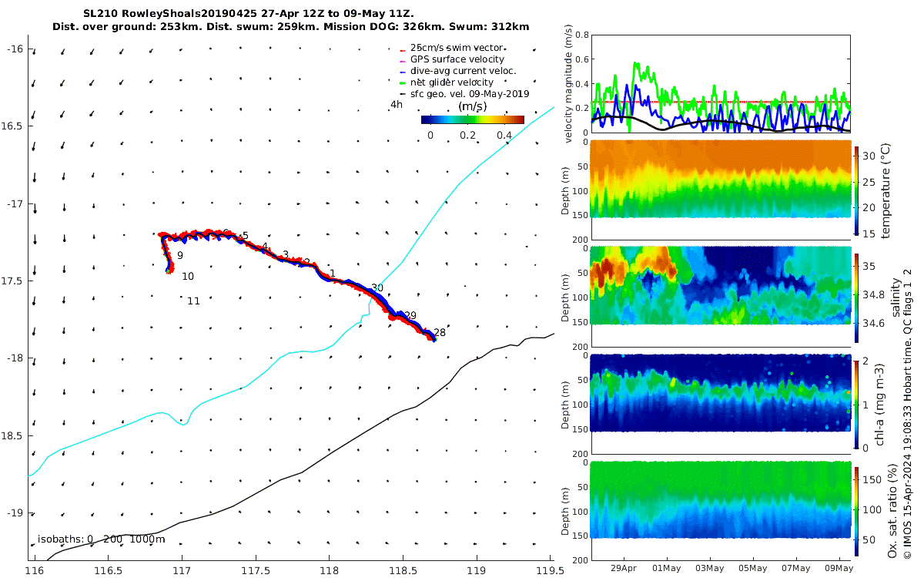Click the '-16' latitude tick label

coord(15,49)
